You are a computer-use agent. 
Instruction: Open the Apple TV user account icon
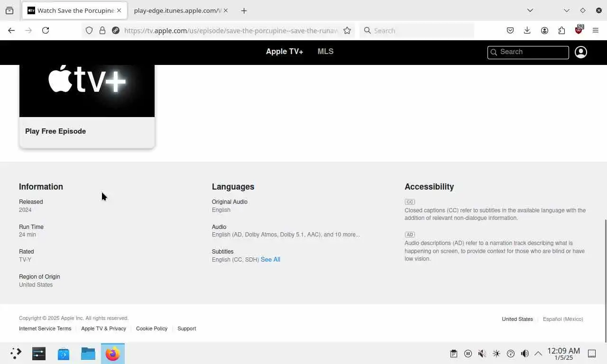[x=581, y=52]
